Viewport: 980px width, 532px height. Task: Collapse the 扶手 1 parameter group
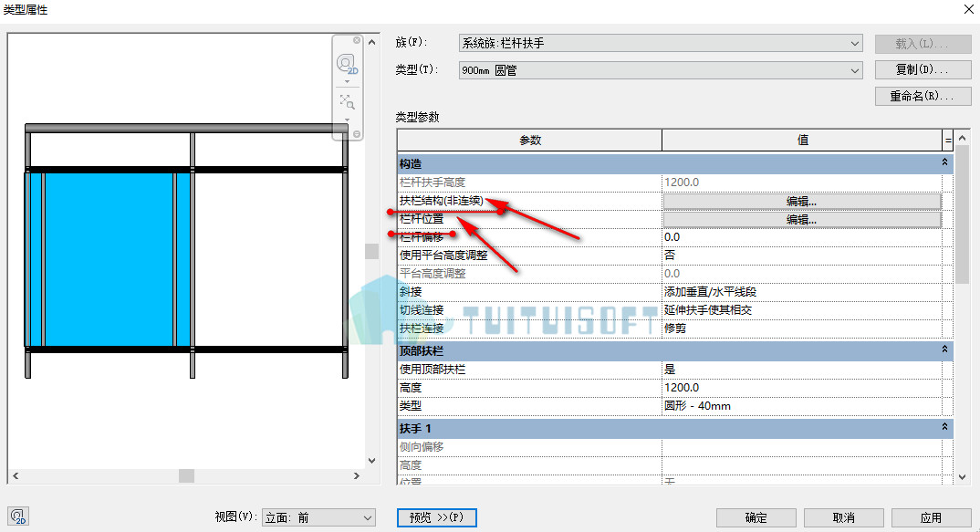pos(944,427)
